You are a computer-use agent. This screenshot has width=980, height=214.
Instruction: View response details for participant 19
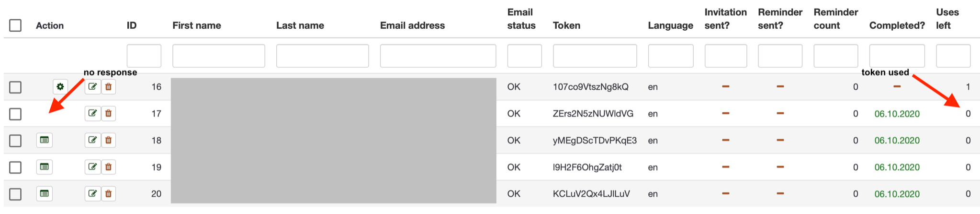tap(45, 167)
